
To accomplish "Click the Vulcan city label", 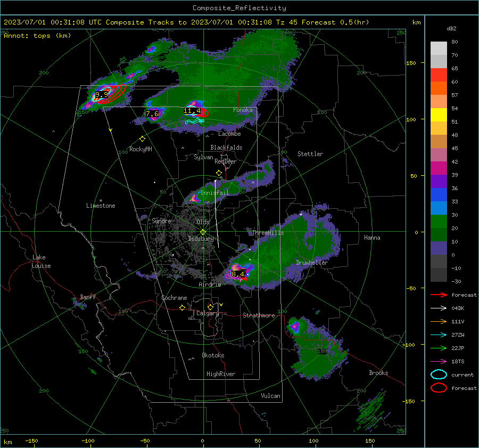I will [270, 396].
